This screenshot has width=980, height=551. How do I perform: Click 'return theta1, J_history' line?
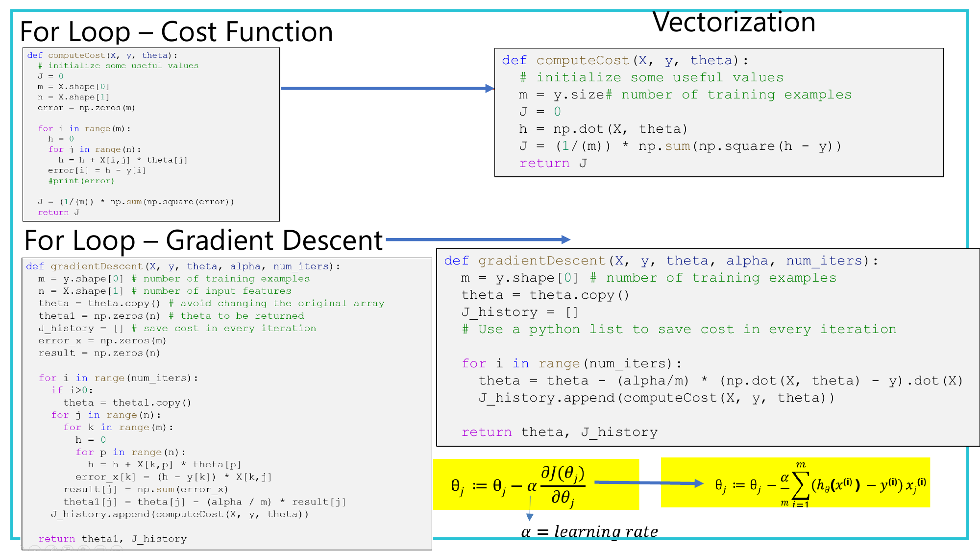pyautogui.click(x=113, y=539)
